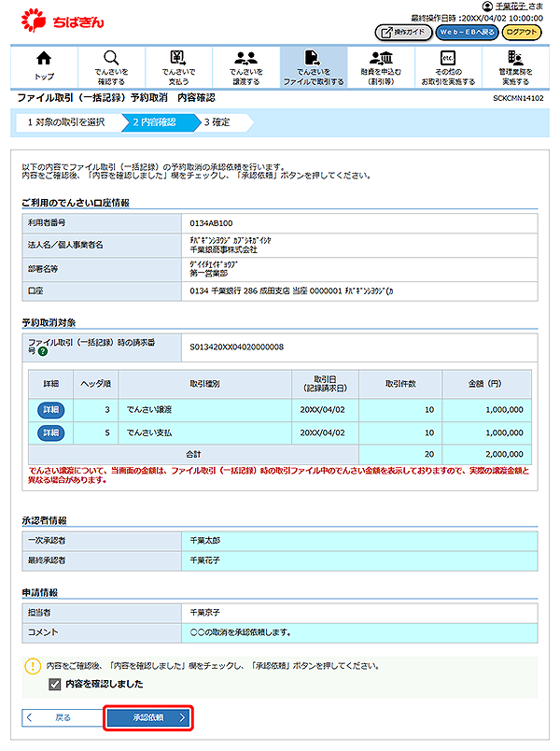Click the 予約取消対象 heading
560x751 pixels.
pyautogui.click(x=49, y=323)
